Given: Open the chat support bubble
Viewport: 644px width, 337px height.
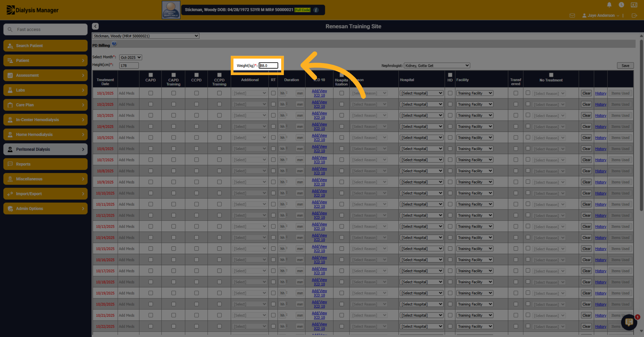Looking at the screenshot, I should click(629, 322).
